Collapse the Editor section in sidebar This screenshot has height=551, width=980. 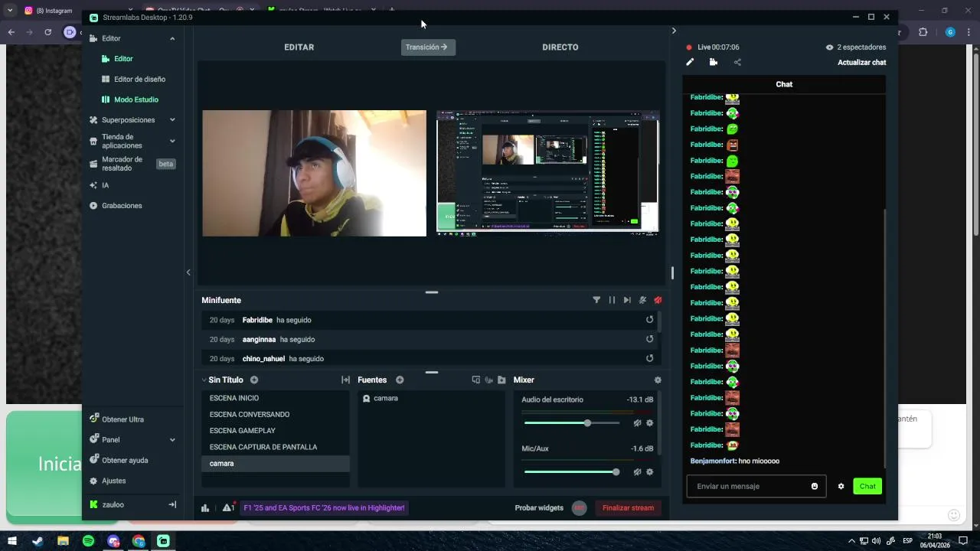coord(172,38)
